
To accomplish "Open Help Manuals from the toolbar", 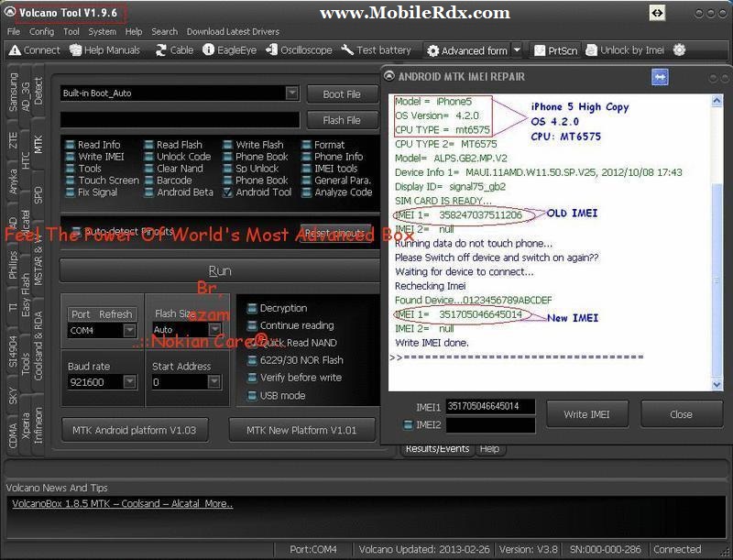I will click(x=104, y=50).
